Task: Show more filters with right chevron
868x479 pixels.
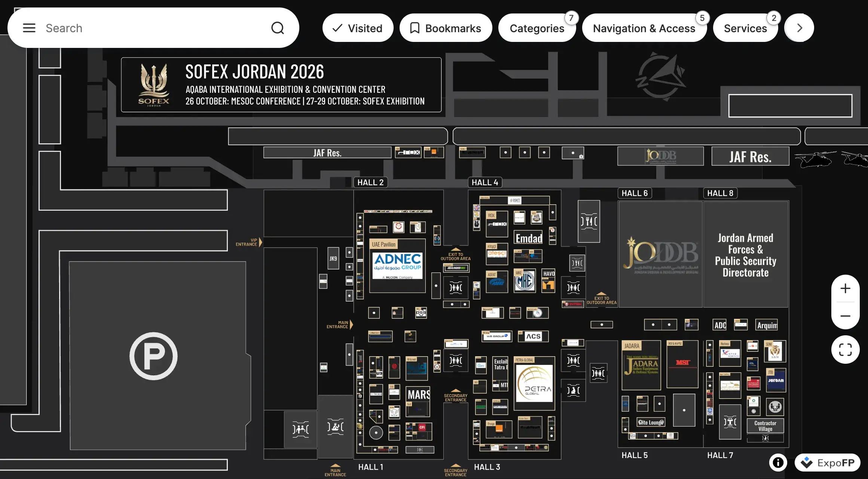Action: pos(799,28)
